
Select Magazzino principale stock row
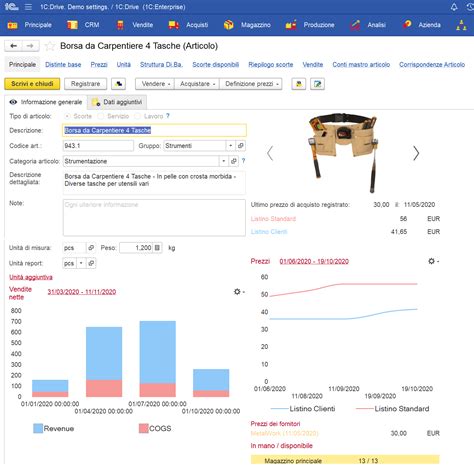345,460
